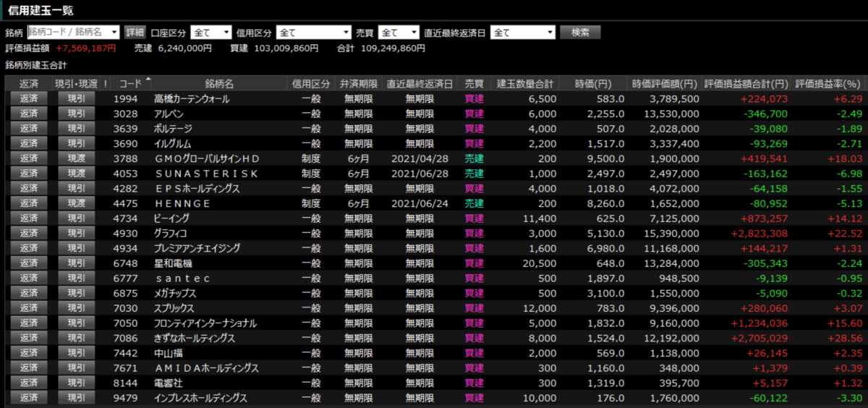
Task: Sort by the コード column header
Action: pyautogui.click(x=130, y=83)
